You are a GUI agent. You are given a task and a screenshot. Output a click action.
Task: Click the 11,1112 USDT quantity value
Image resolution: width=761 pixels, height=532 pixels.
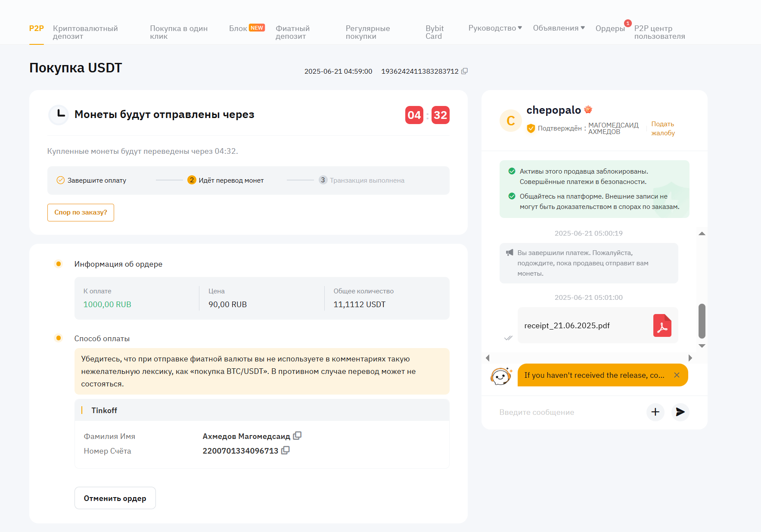pyautogui.click(x=360, y=305)
